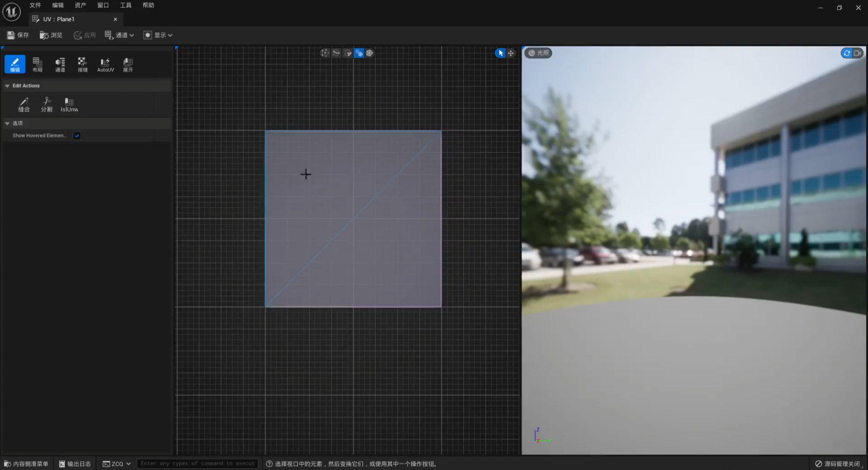Select mesh selection mode icon

point(370,53)
